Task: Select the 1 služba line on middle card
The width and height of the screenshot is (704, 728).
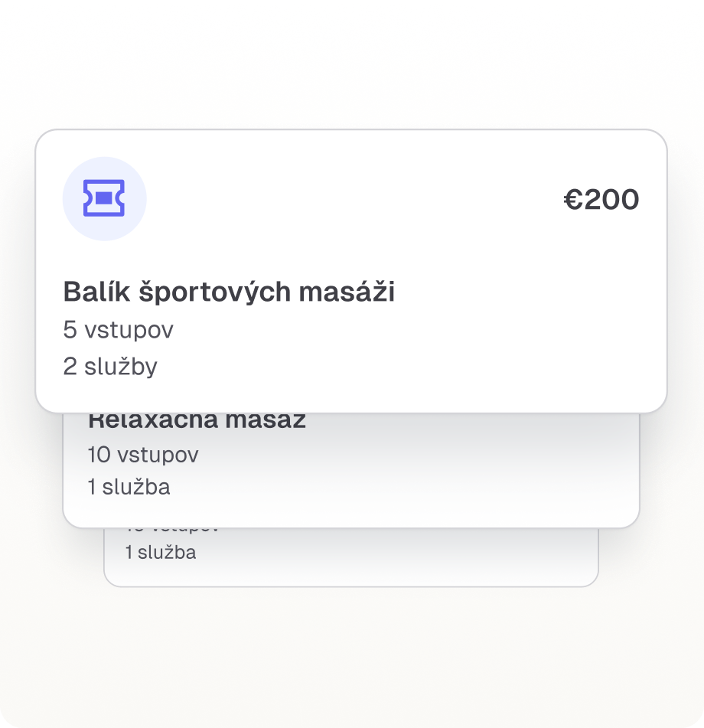Action: [x=131, y=487]
